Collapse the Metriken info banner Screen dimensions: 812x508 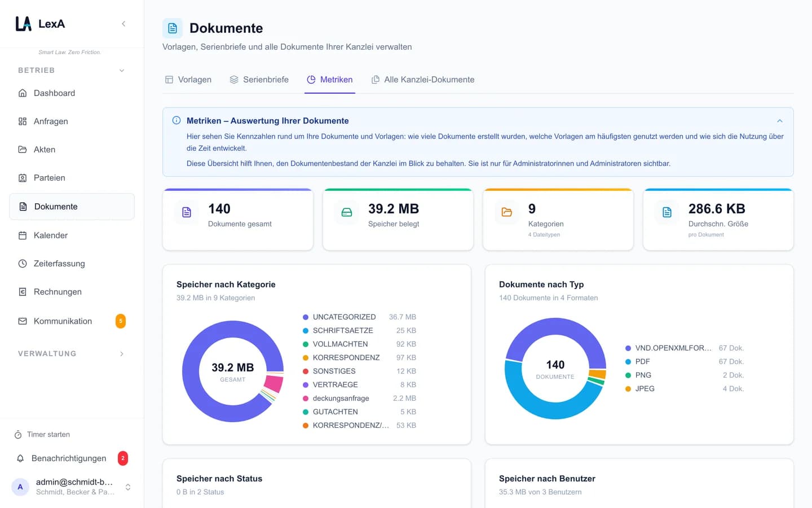(780, 121)
